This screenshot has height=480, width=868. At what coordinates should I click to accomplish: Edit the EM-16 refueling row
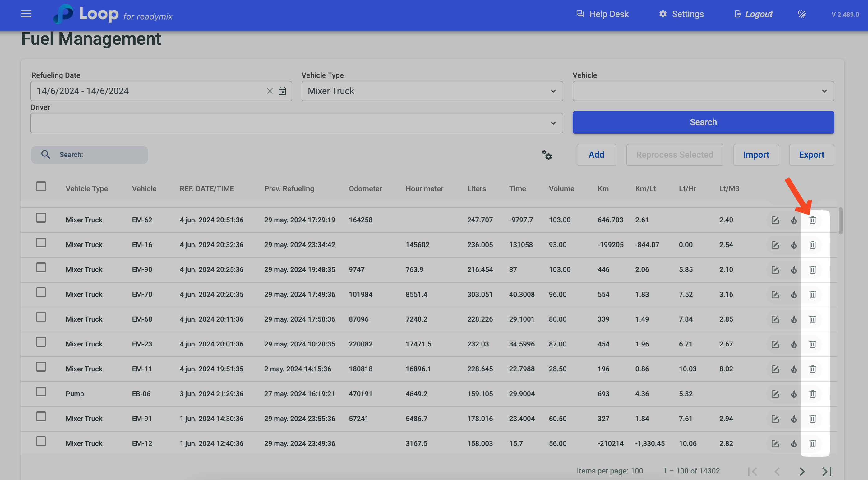(x=775, y=245)
